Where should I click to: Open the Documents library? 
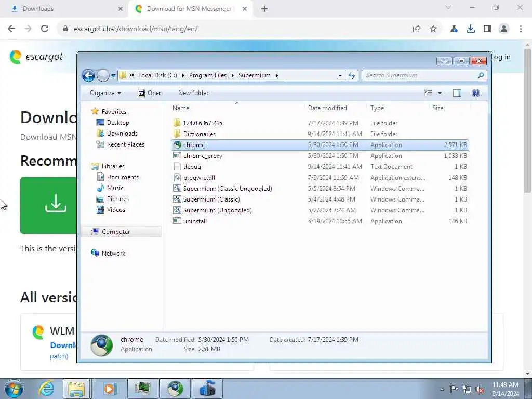123,177
